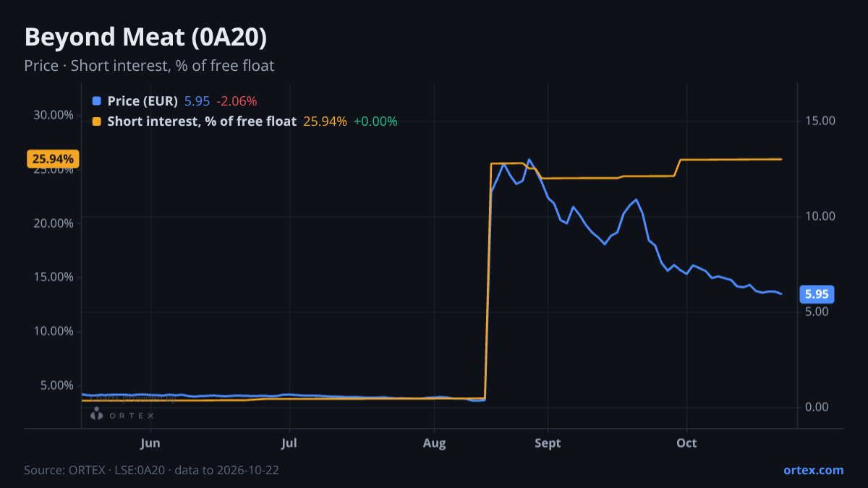
Task: Click the 10.00 right axis label
Action: 820,216
